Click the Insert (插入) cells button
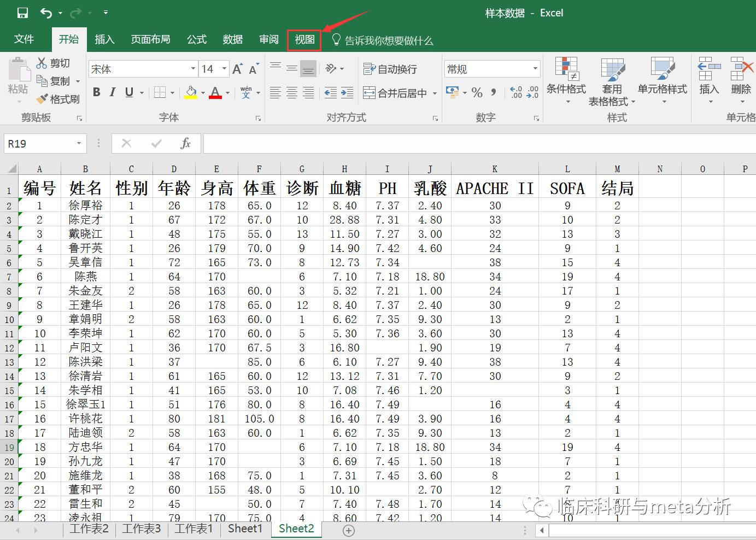 click(709, 80)
